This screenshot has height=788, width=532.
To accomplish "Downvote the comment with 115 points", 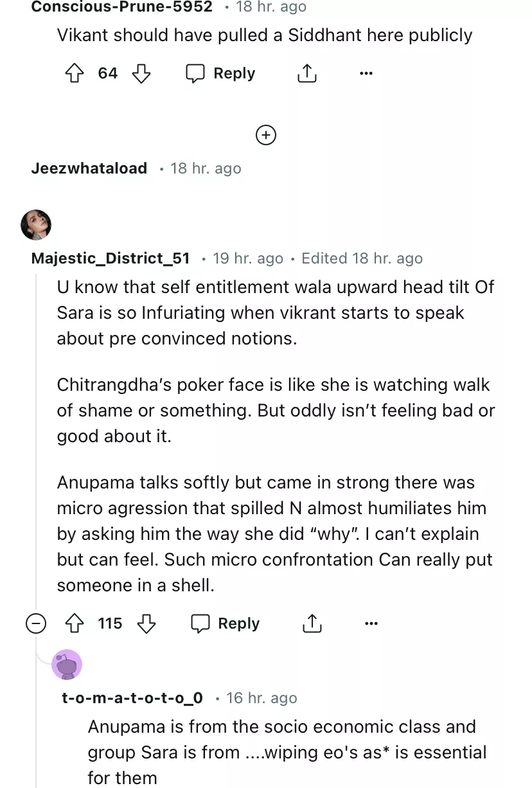I will (146, 623).
